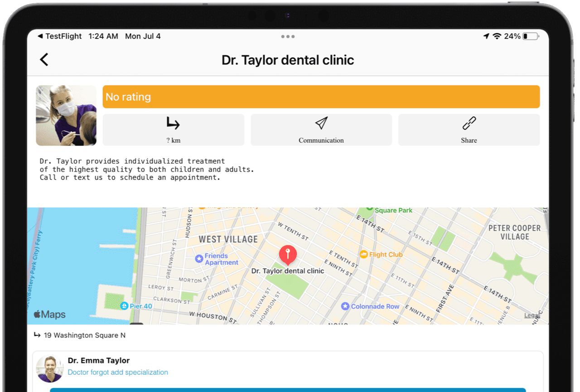Tap the Apple Maps logo
The image size is (580, 392).
(x=50, y=314)
